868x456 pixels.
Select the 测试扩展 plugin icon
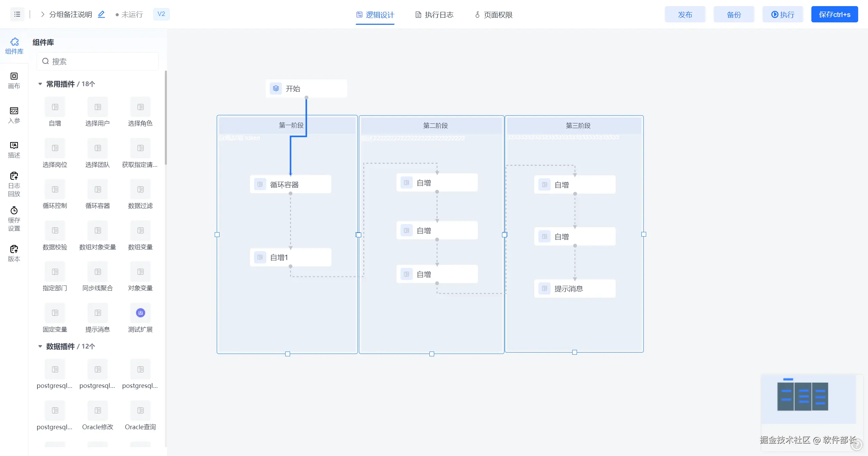click(x=140, y=313)
